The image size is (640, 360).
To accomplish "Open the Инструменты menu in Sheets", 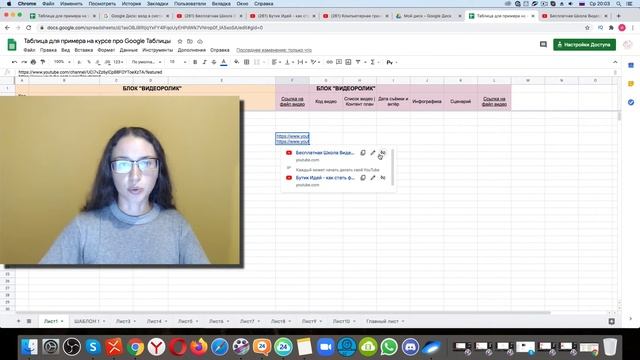I will (x=158, y=50).
